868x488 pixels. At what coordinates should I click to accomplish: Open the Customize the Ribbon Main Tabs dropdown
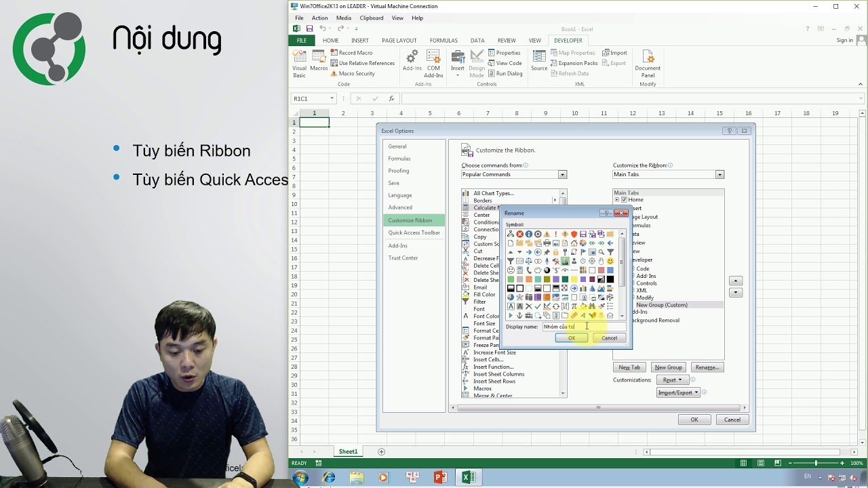[x=719, y=175]
